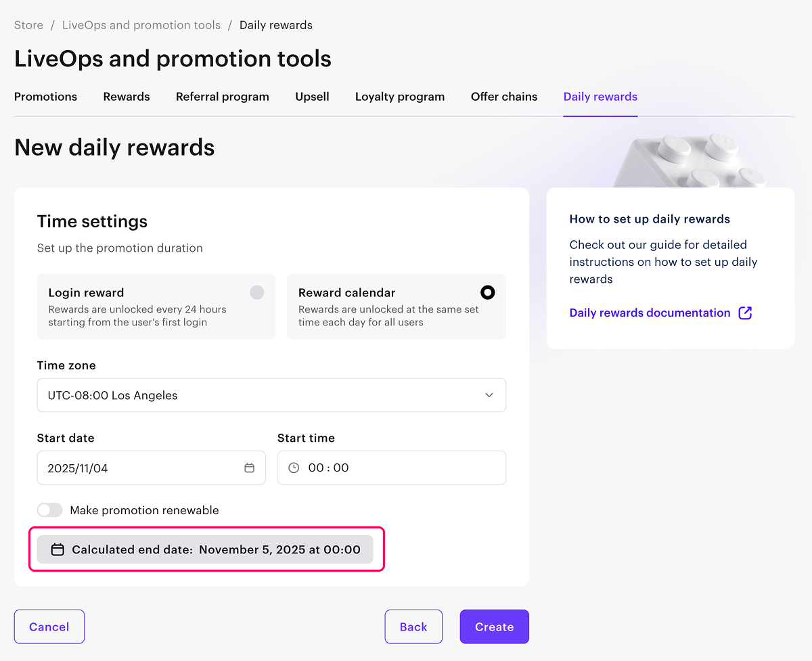Image resolution: width=812 pixels, height=661 pixels.
Task: Click the calendar icon in Start date field
Action: pos(249,468)
